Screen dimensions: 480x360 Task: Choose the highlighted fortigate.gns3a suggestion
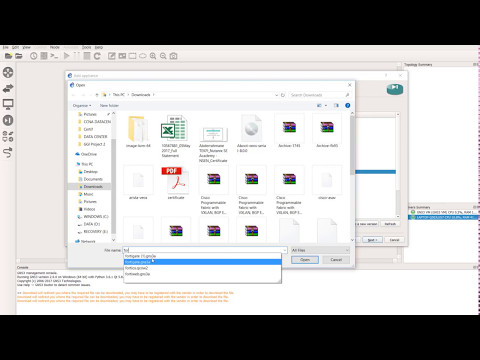point(202,262)
